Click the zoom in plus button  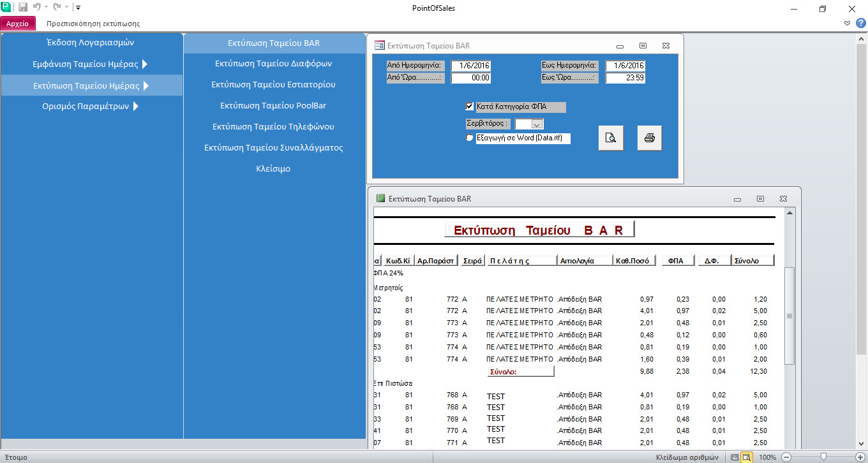[860, 457]
